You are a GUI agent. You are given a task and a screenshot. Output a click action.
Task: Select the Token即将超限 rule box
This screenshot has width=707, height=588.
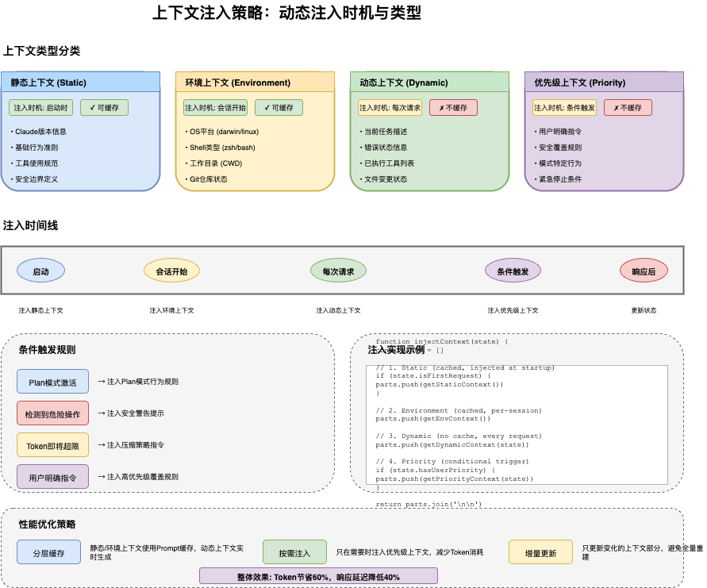point(52,445)
